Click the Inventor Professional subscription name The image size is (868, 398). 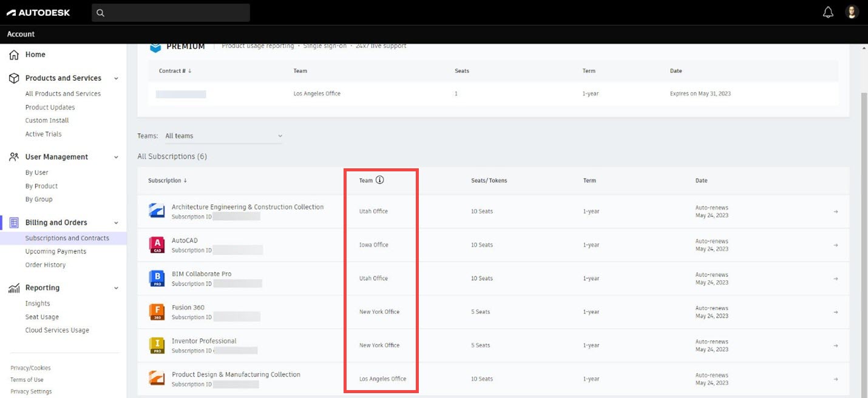pos(204,341)
